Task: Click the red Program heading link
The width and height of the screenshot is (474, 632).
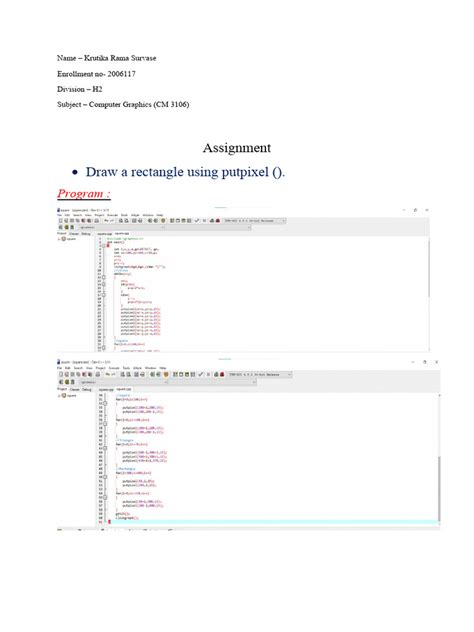Action: pyautogui.click(x=83, y=194)
